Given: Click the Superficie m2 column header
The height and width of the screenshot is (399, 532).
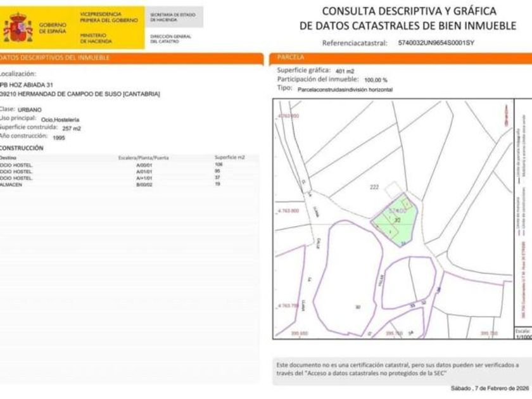Looking at the screenshot, I should pyautogui.click(x=230, y=158).
